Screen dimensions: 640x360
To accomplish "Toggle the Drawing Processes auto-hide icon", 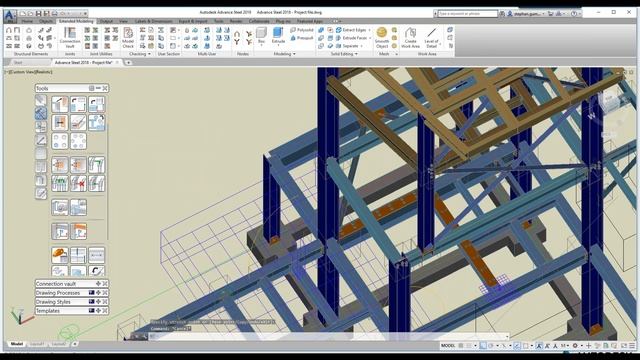I will (x=91, y=293).
